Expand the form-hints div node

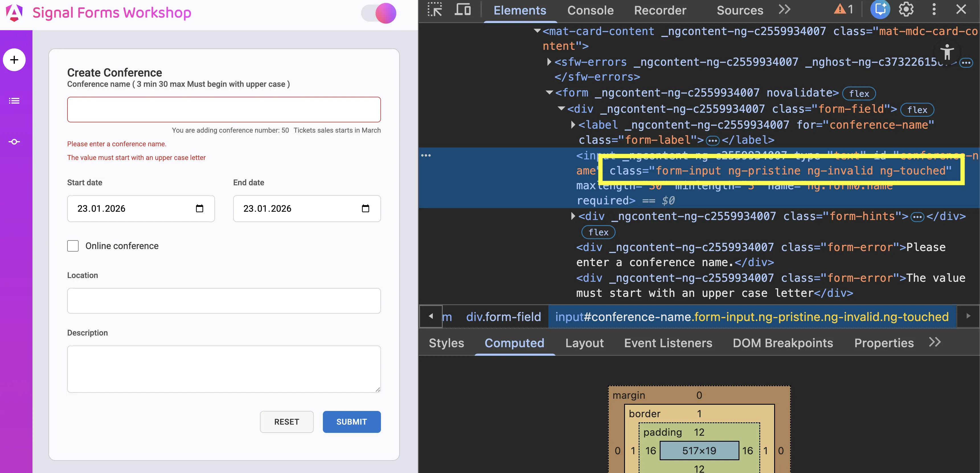pyautogui.click(x=573, y=216)
